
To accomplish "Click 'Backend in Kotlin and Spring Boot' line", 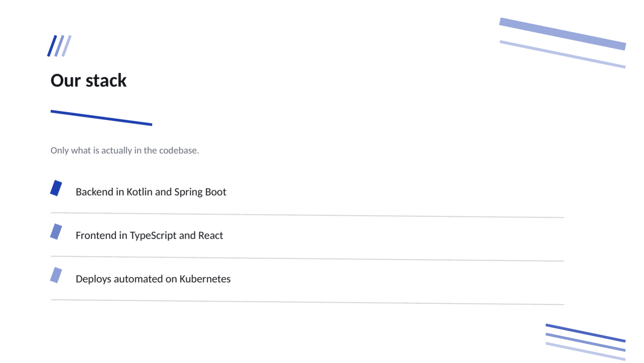I will coord(151,192).
